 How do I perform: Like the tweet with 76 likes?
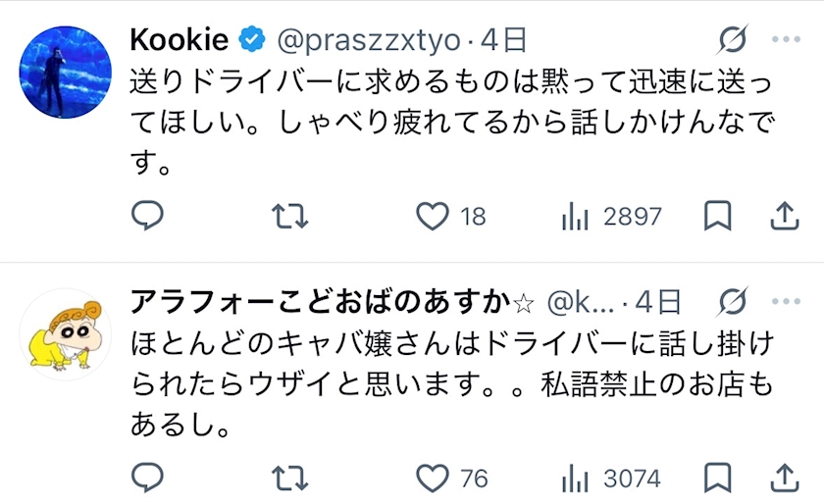point(433,479)
